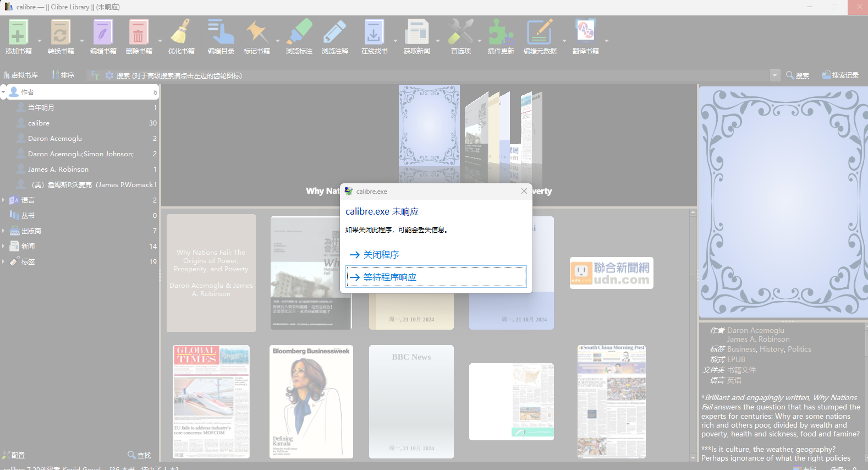This screenshot has width=868, height=470.
Task: Click the full-text search FT icon
Action: pos(95,75)
